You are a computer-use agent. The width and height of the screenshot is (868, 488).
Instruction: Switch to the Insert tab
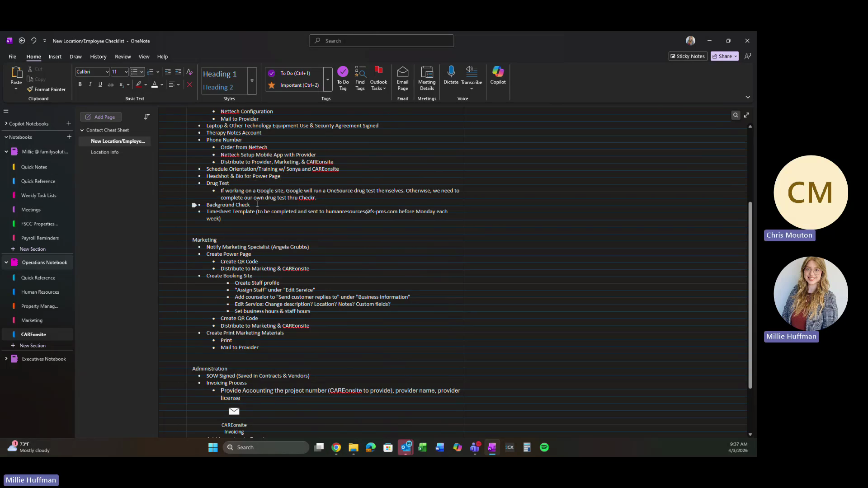point(55,56)
